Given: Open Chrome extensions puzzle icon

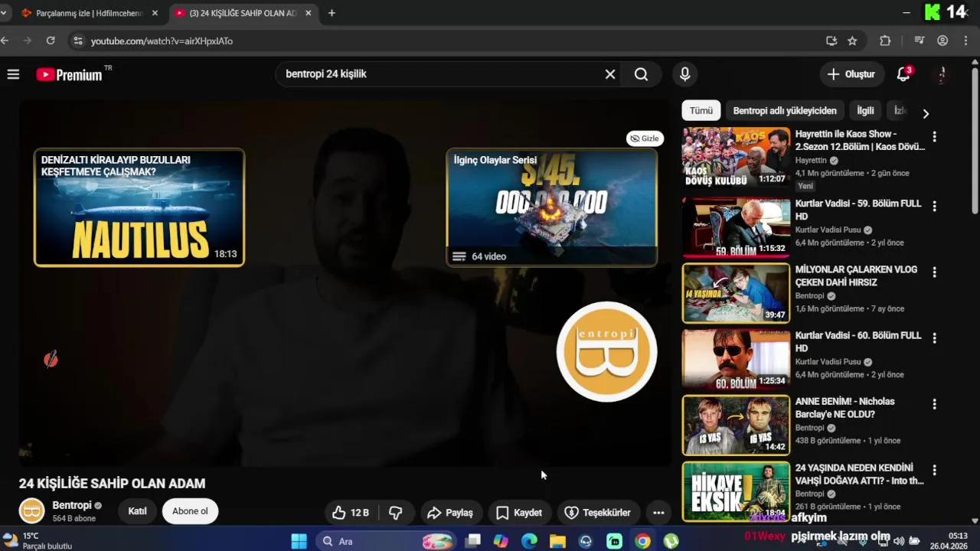Looking at the screenshot, I should pyautogui.click(x=885, y=41).
